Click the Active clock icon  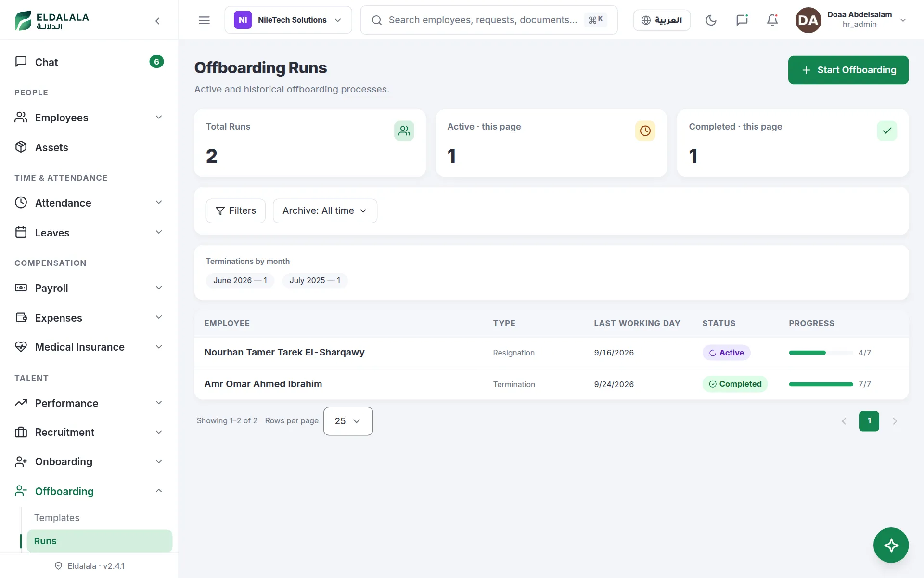click(645, 131)
